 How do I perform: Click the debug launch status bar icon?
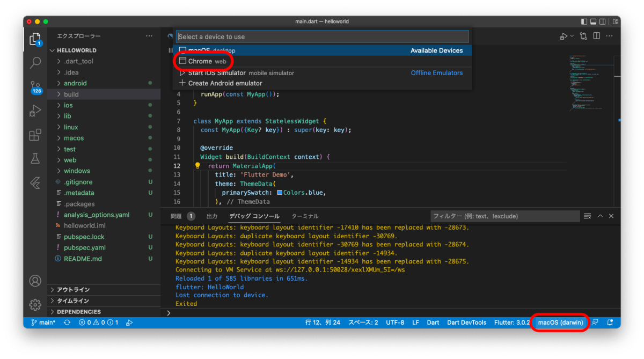click(x=129, y=323)
